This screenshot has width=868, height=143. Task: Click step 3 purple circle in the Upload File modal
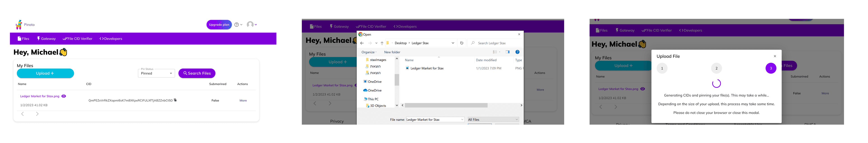771,68
